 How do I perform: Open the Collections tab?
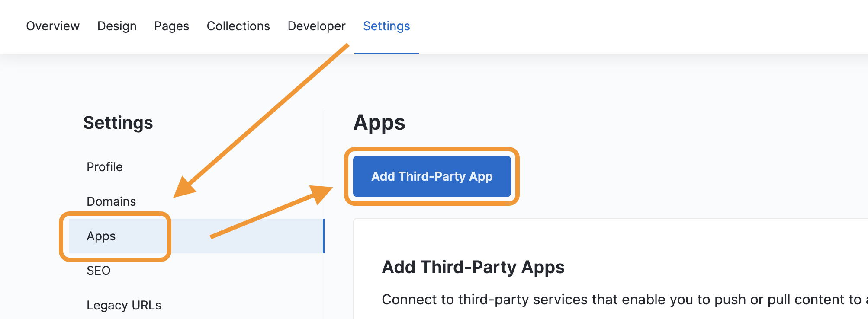(x=238, y=26)
